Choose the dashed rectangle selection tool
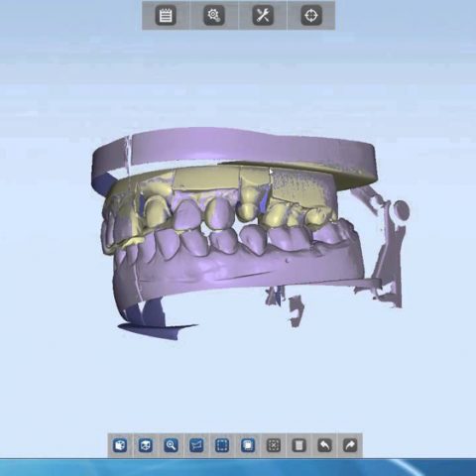This screenshot has width=476, height=476. coord(222,445)
